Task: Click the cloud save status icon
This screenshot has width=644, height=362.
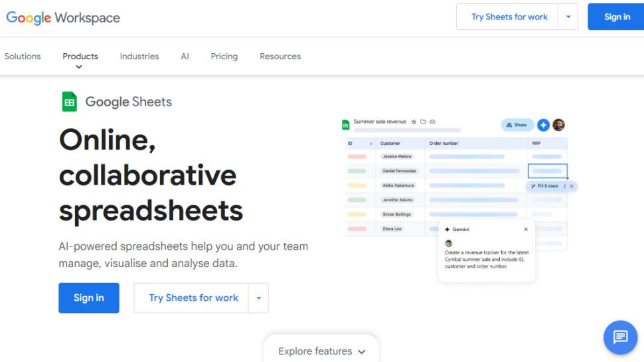Action: 432,122
